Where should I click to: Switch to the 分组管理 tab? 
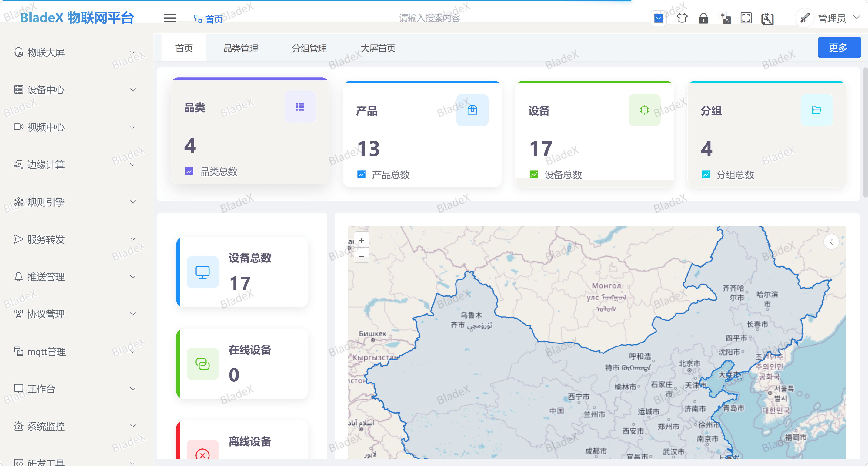[309, 48]
